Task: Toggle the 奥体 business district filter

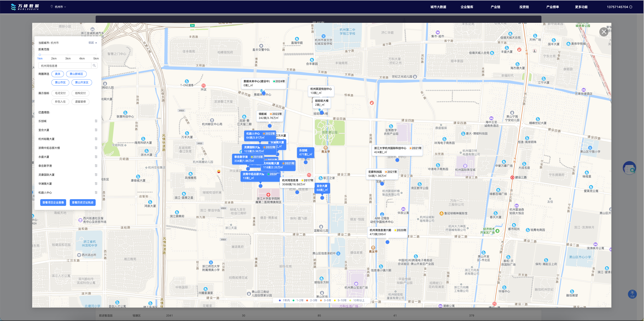Action: (57, 74)
